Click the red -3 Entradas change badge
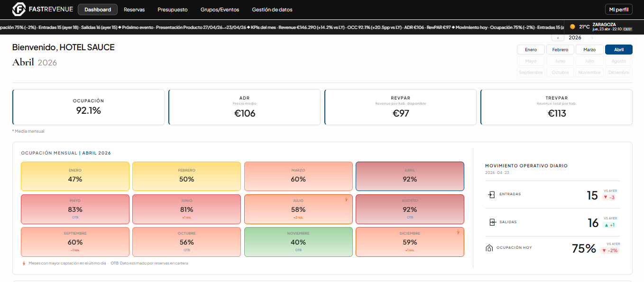Image resolution: width=644 pixels, height=282 pixels. [609, 198]
